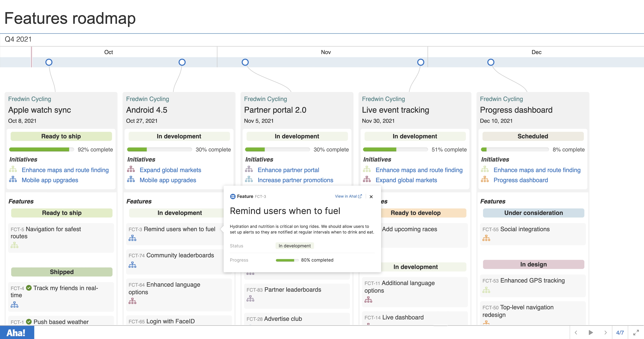Screen dimensions: 644x339
Task: Click the fullscreen expand icon at bottom right
Action: 637,332
